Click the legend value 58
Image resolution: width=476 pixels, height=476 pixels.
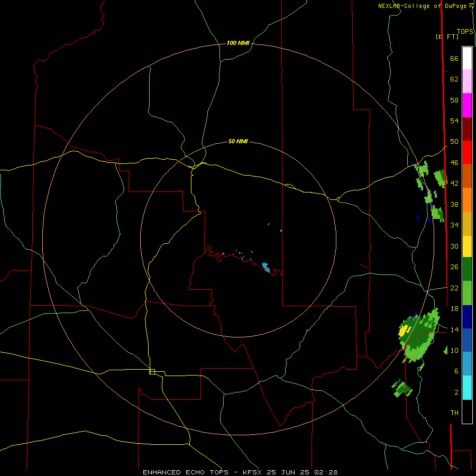click(454, 100)
